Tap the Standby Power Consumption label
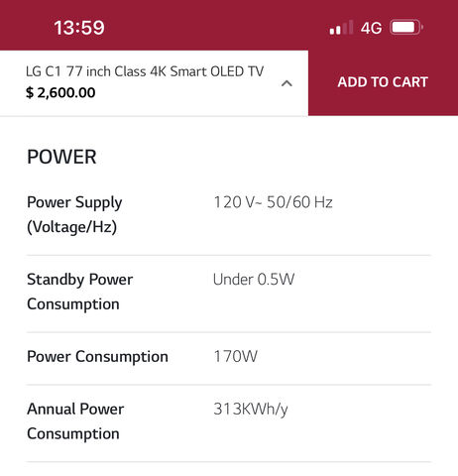Image resolution: width=458 pixels, height=476 pixels. click(x=79, y=292)
